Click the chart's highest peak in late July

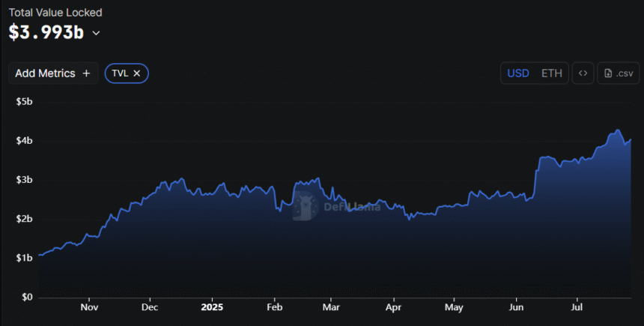[x=617, y=130]
